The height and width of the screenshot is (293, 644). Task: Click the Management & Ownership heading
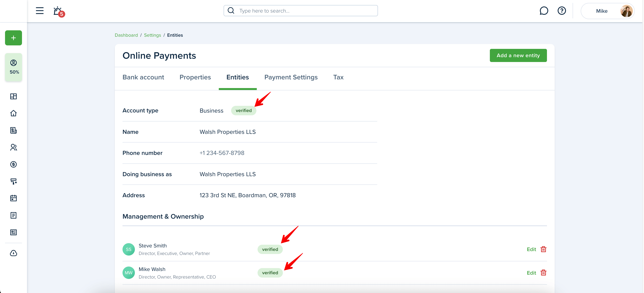pos(163,217)
